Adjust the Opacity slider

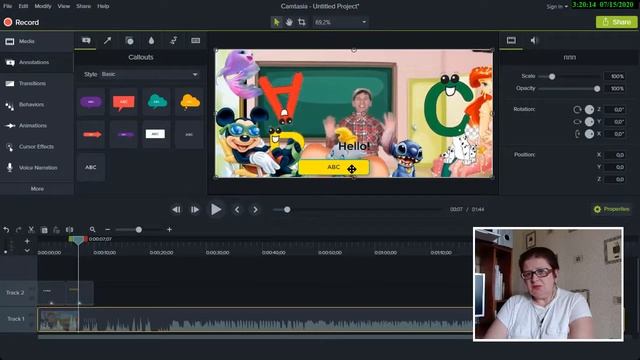[x=597, y=89]
